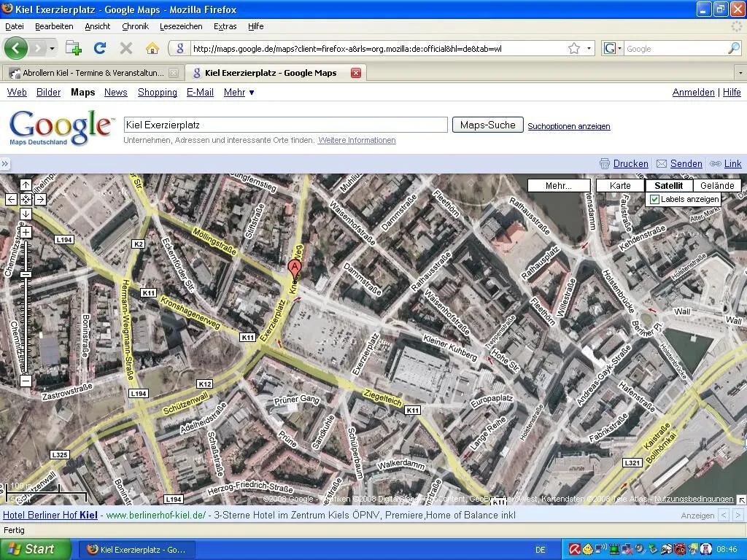Click red marker A on the map
Viewport: 747px width, 560px height.
(x=295, y=268)
